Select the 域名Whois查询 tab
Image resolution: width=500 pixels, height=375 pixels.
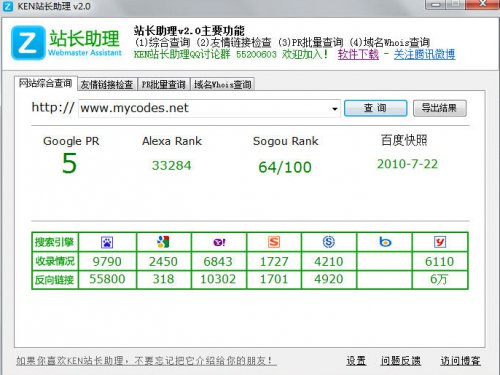[223, 84]
